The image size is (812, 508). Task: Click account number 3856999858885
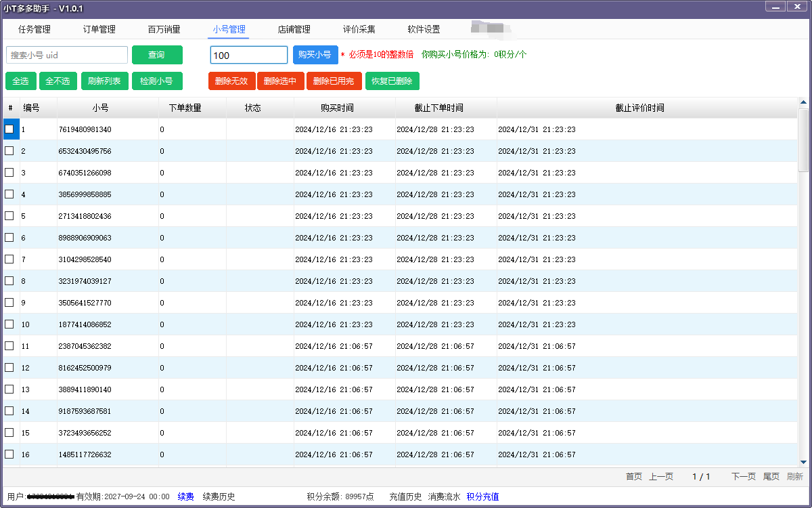pos(85,194)
